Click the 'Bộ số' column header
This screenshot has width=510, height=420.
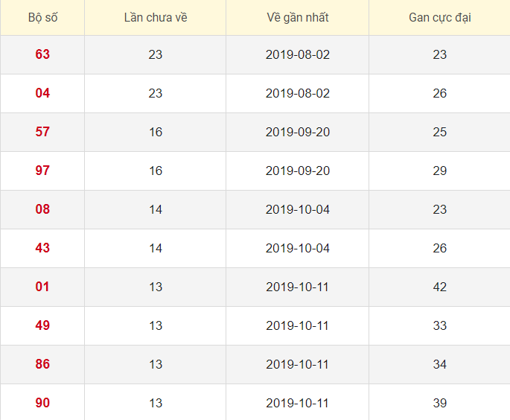42,17
